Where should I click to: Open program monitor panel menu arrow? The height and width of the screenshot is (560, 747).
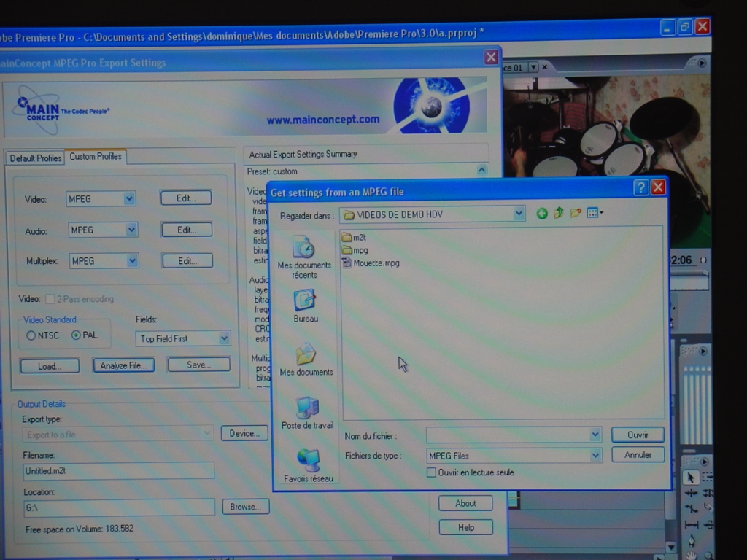pyautogui.click(x=702, y=63)
